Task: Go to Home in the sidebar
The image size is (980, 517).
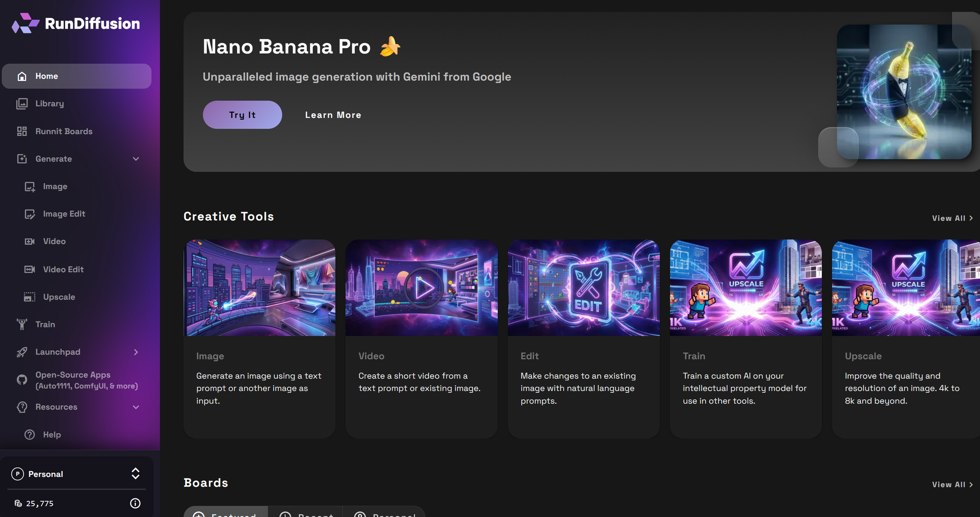Action: point(76,76)
